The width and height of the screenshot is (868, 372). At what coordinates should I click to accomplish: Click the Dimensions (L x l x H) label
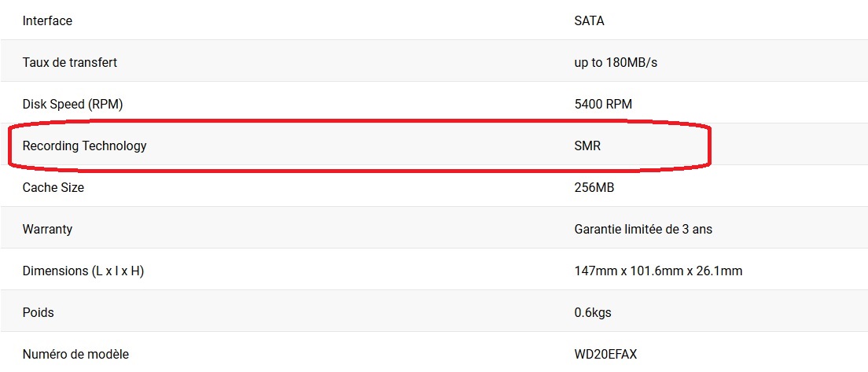point(83,271)
